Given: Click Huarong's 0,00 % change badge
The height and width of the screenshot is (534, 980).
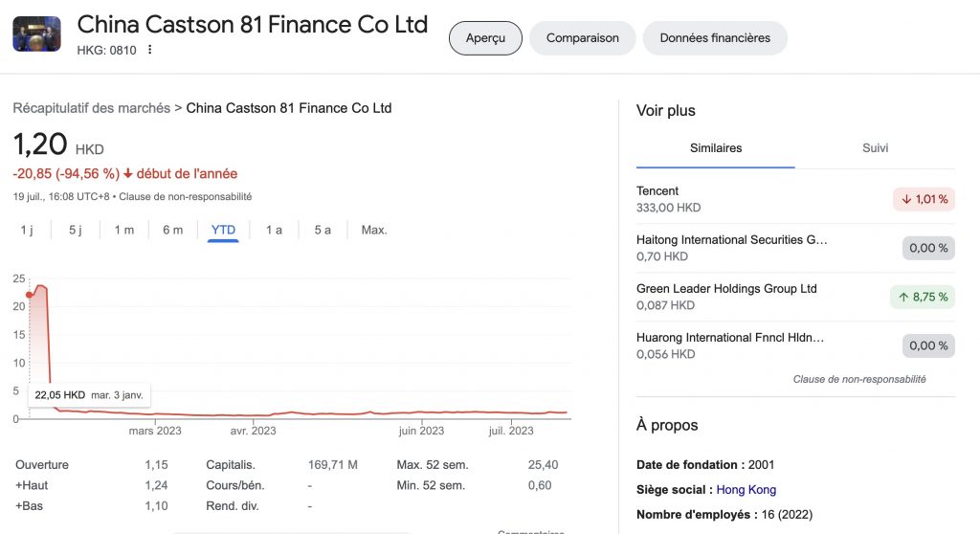Looking at the screenshot, I should pyautogui.click(x=928, y=345).
